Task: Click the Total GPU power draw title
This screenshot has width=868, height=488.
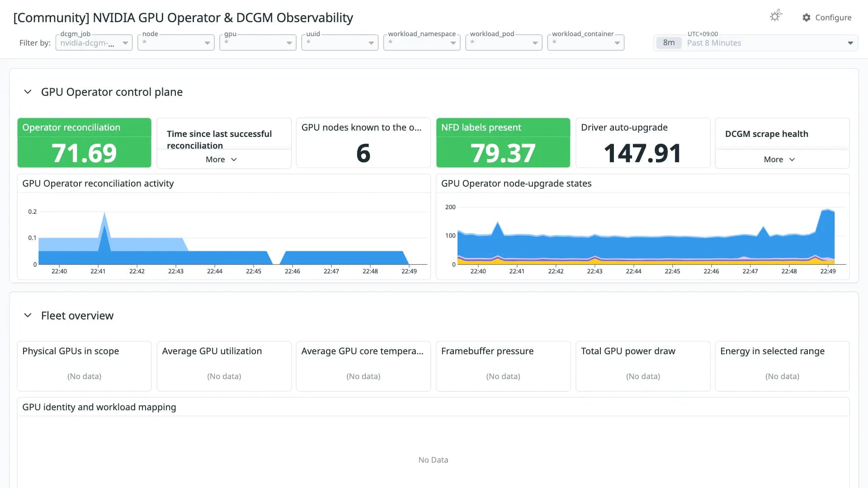Action: pos(628,351)
